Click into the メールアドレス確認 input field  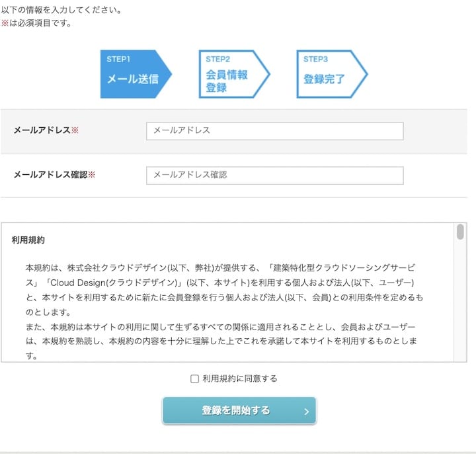pos(274,175)
